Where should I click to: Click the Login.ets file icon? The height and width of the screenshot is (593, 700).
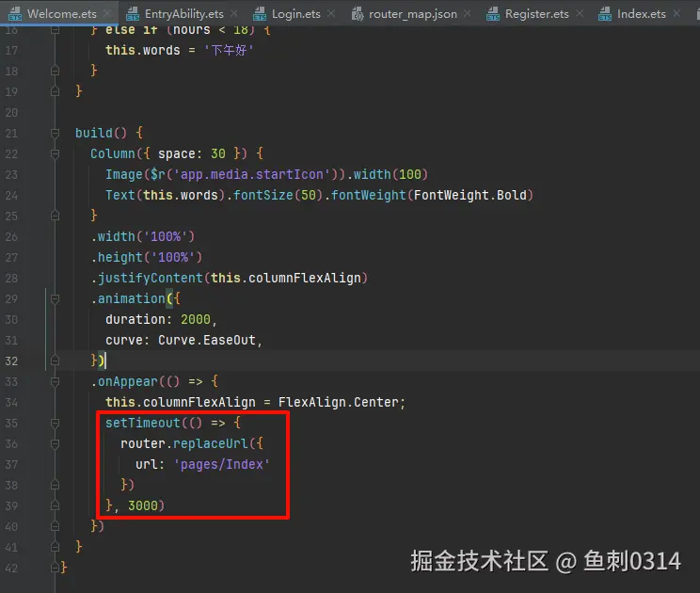260,14
